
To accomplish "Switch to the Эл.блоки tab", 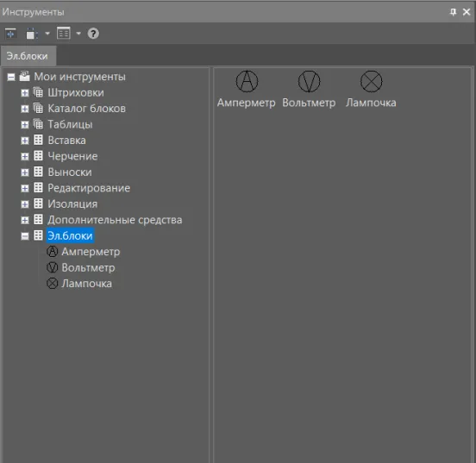I will click(x=28, y=56).
